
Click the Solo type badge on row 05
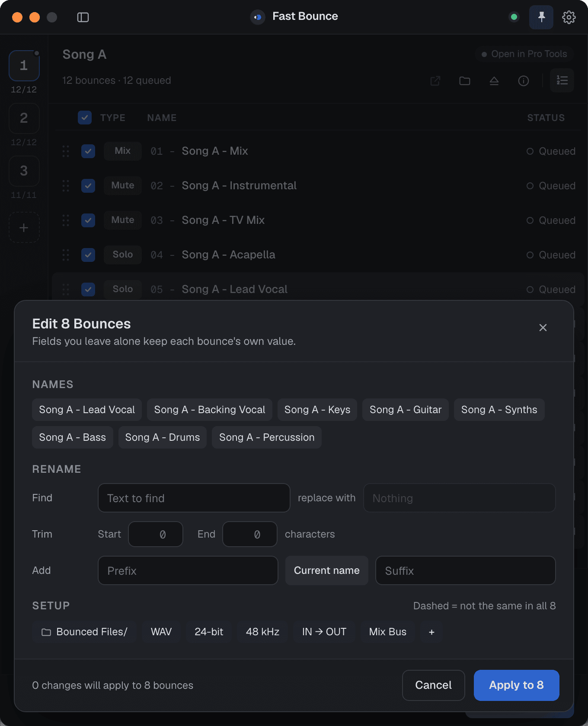[123, 289]
